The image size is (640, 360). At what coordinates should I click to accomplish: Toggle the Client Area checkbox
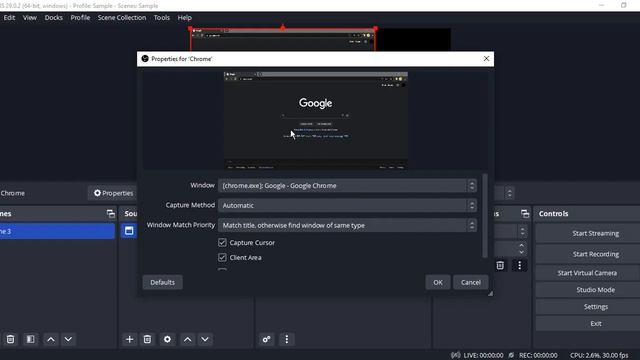[222, 258]
